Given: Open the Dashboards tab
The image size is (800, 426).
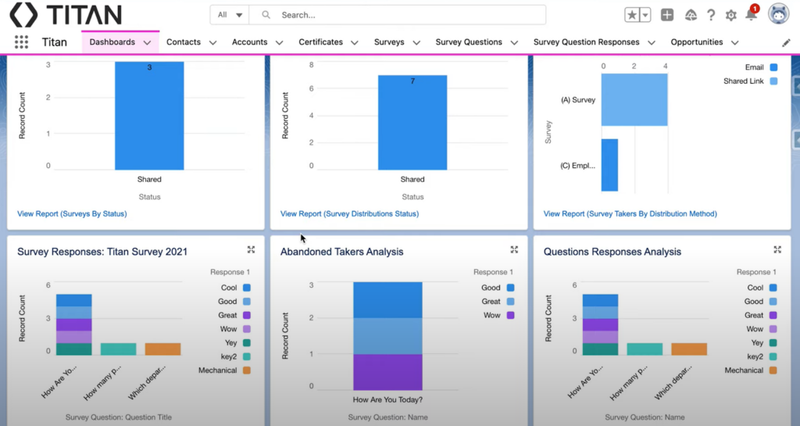Looking at the screenshot, I should (x=112, y=42).
